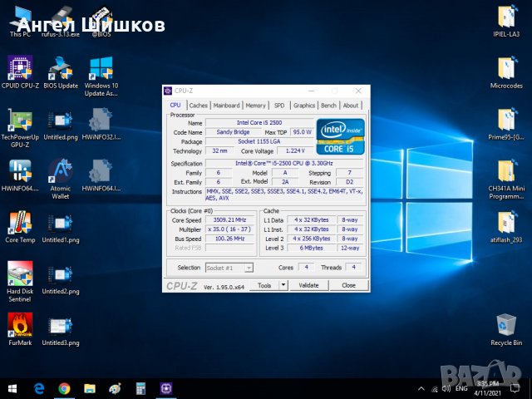Expand Tools dropdown arrow
This screenshot has height=399, width=532.
click(x=283, y=285)
